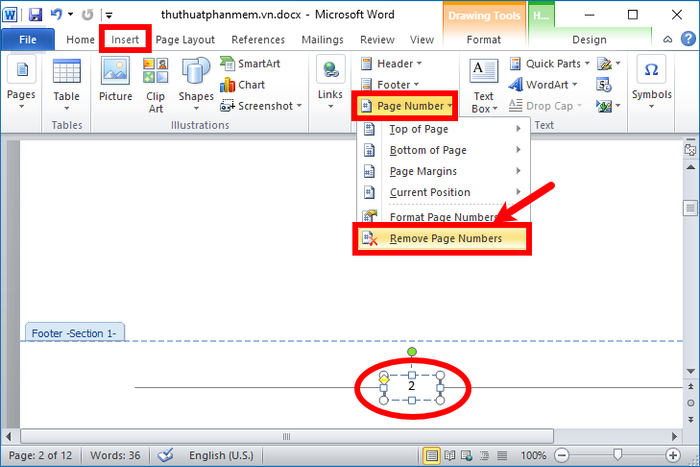
Task: Select Remove Page Numbers
Action: (443, 238)
